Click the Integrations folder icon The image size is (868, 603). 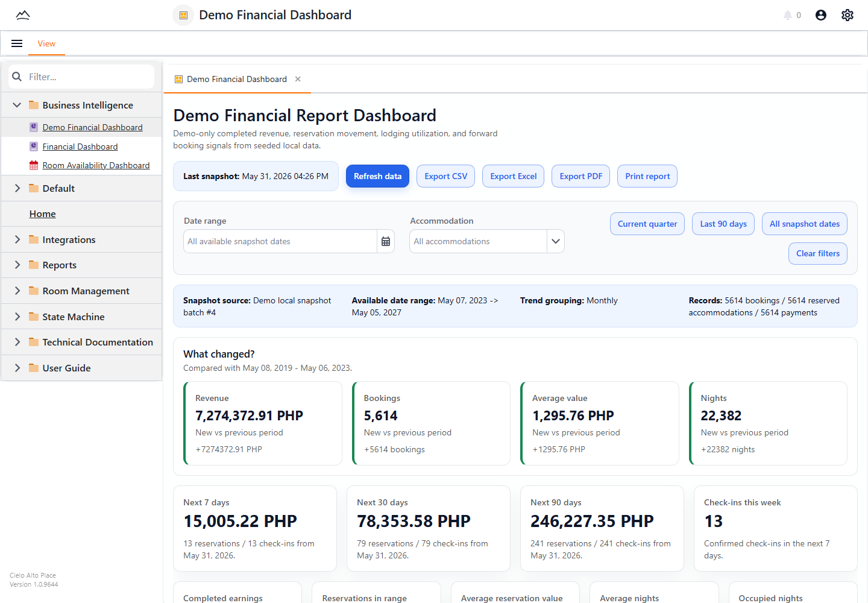click(x=34, y=239)
